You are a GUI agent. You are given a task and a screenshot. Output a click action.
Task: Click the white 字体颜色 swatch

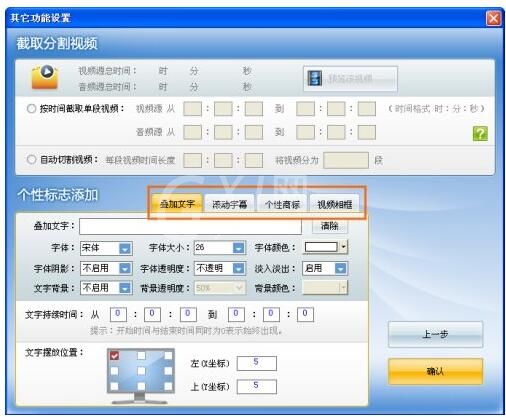pyautogui.click(x=321, y=247)
